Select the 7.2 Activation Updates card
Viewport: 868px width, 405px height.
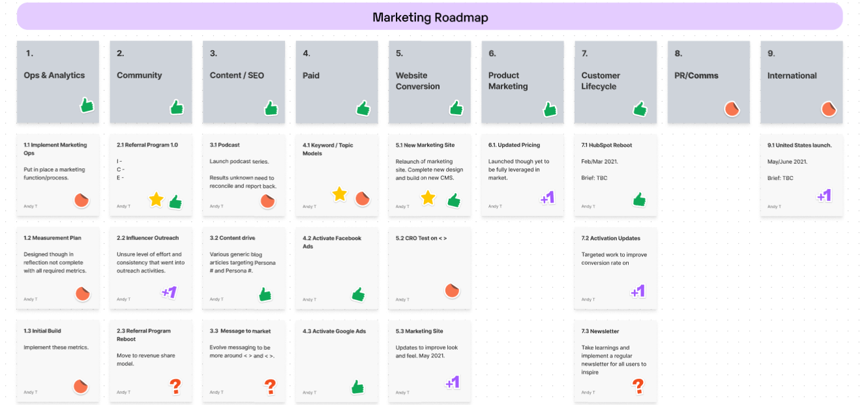point(616,267)
